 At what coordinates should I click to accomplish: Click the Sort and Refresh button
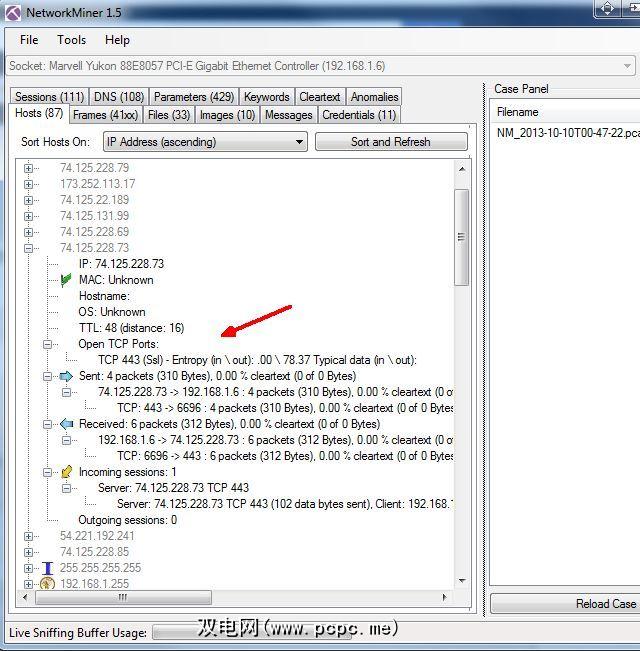[x=391, y=142]
